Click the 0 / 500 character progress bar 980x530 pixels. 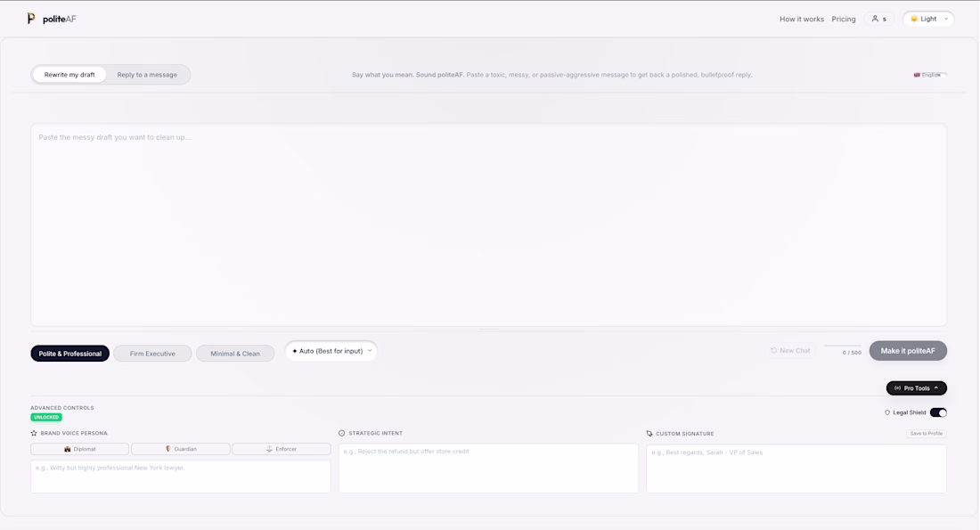coord(843,346)
